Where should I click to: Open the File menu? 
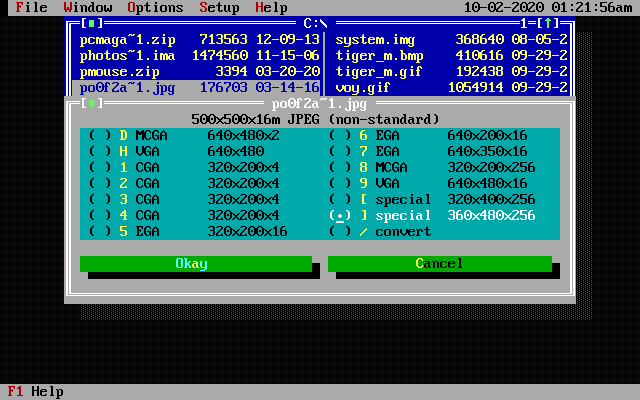coord(31,7)
